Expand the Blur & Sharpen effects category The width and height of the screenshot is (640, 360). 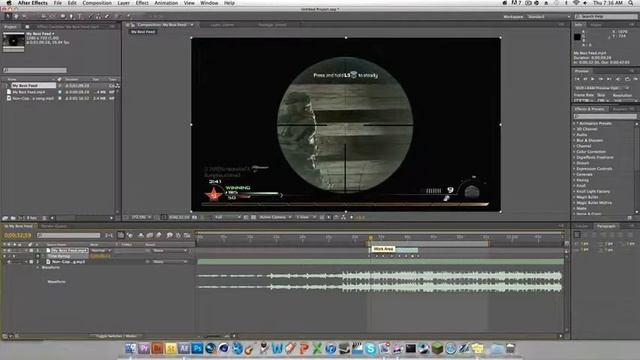[x=575, y=140]
